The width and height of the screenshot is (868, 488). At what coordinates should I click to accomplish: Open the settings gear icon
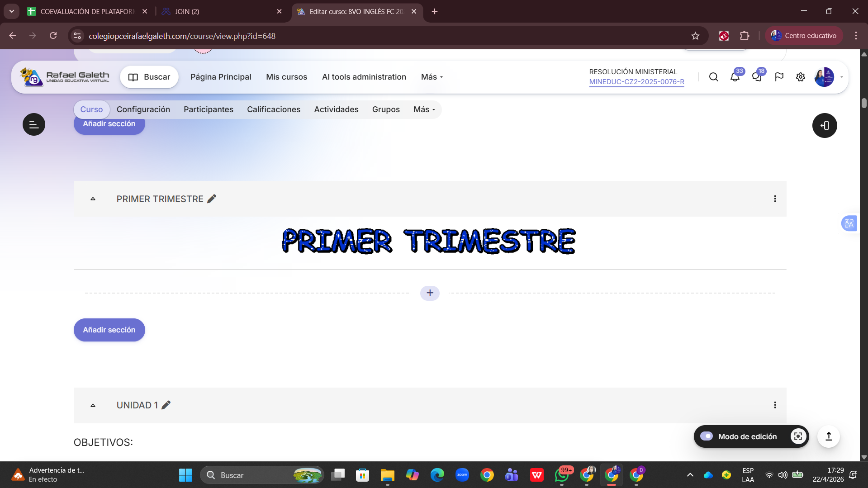click(800, 77)
